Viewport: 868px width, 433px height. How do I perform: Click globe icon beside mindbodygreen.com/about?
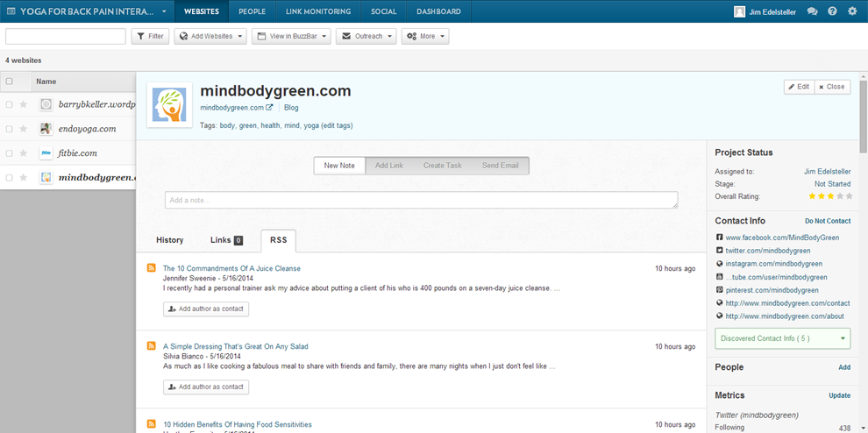click(x=719, y=316)
